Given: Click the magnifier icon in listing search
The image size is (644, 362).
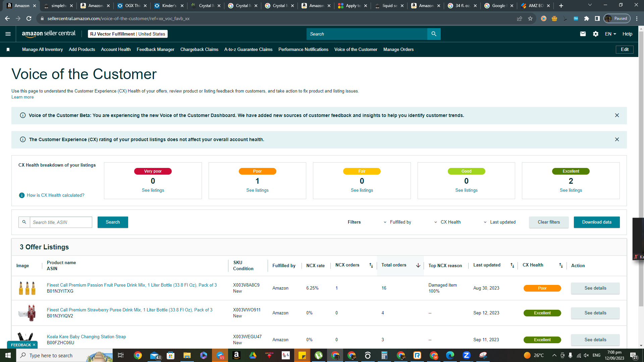Looking at the screenshot, I should pos(24,222).
